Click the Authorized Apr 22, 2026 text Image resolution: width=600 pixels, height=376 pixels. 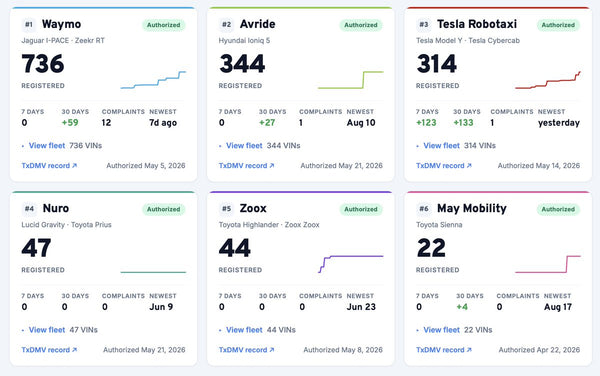539,350
